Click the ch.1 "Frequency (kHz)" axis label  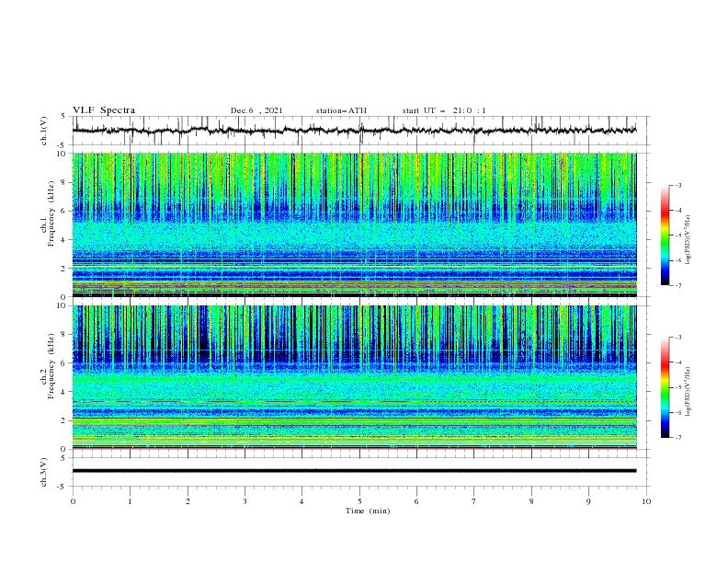[51, 214]
